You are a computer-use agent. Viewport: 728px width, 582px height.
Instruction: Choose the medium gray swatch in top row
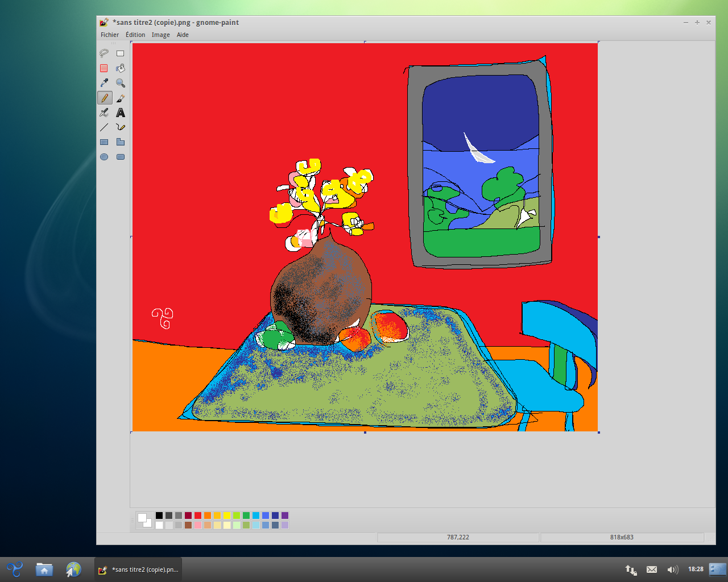point(179,516)
